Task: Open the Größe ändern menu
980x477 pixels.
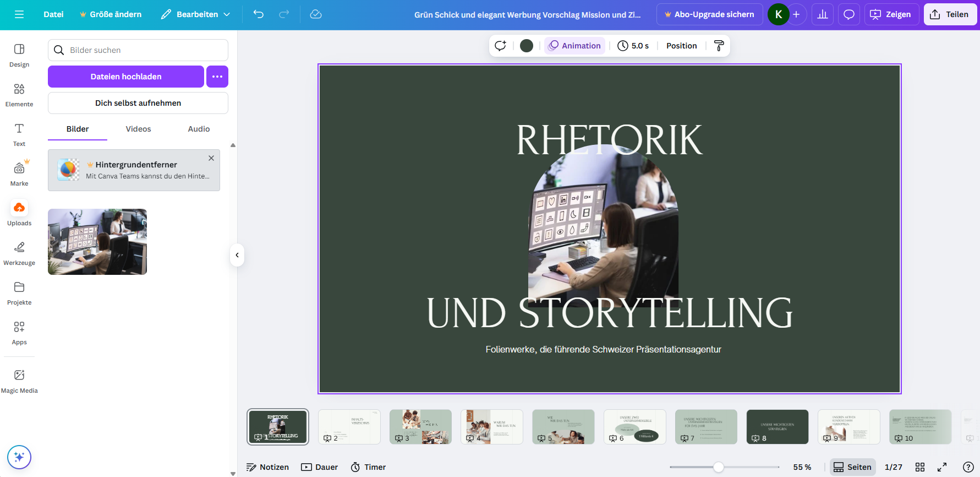Action: click(111, 14)
